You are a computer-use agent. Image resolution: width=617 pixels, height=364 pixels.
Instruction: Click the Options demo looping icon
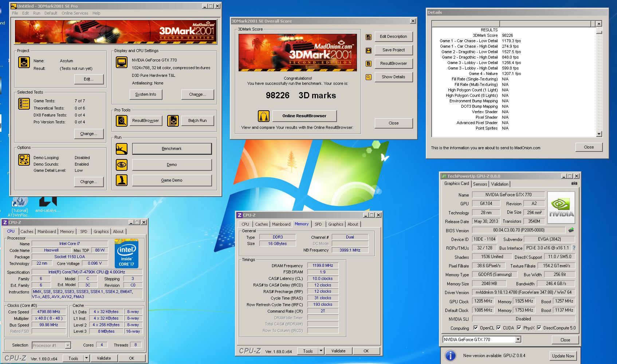[x=24, y=160]
